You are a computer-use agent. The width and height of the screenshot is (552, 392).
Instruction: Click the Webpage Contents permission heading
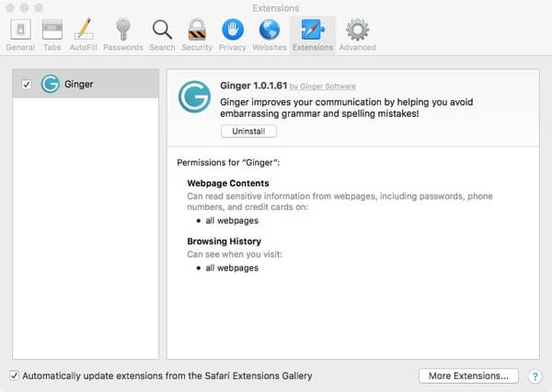point(228,183)
